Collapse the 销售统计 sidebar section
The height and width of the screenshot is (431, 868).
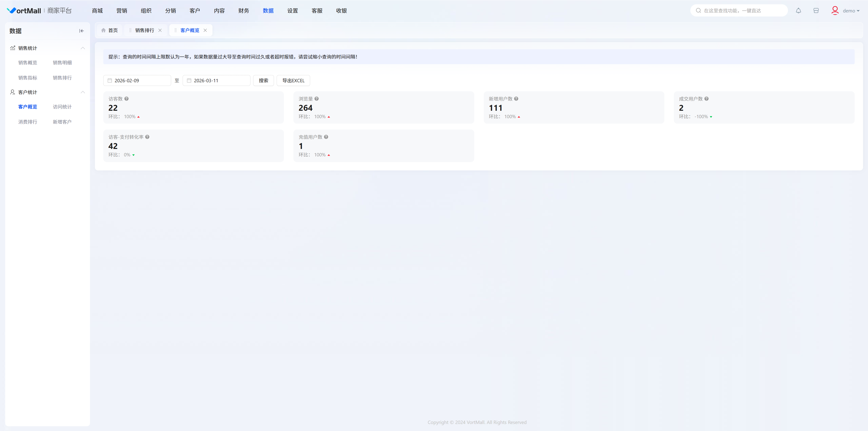point(83,48)
